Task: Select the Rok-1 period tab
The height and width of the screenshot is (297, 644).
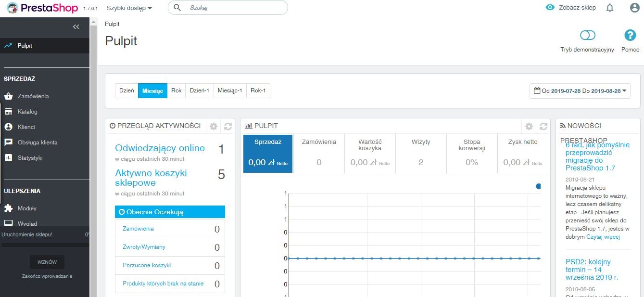Action: (x=258, y=90)
